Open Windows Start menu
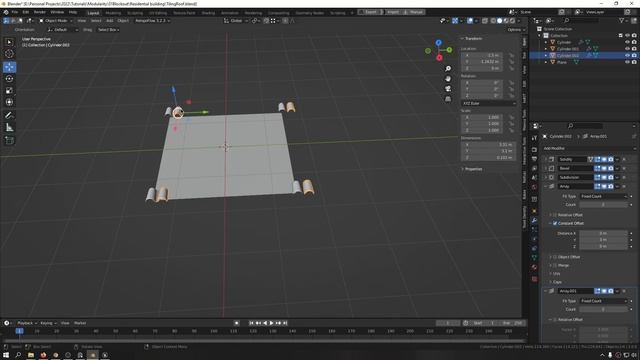This screenshot has height=360, width=640. click(x=6, y=355)
